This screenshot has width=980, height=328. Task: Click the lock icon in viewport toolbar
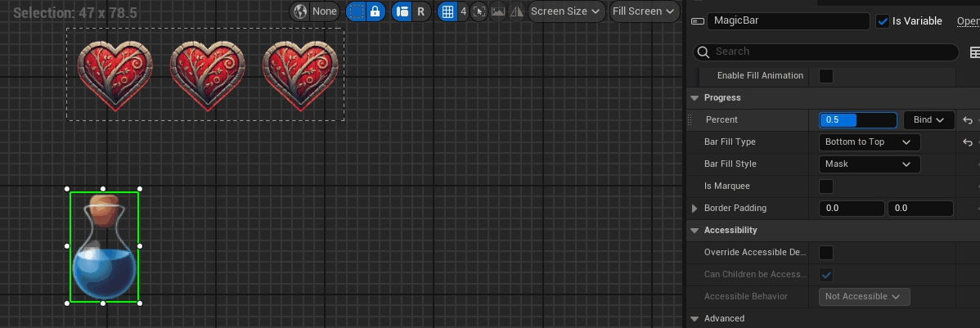375,11
